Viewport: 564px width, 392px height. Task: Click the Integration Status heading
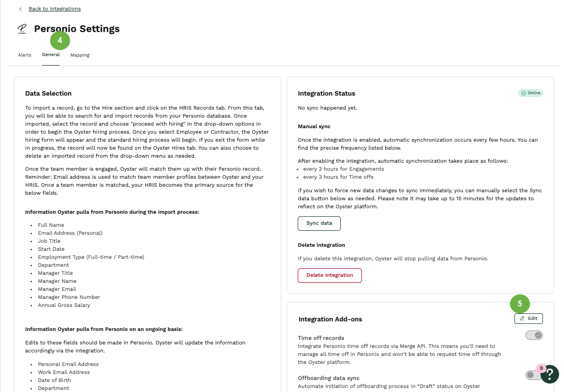pyautogui.click(x=326, y=94)
